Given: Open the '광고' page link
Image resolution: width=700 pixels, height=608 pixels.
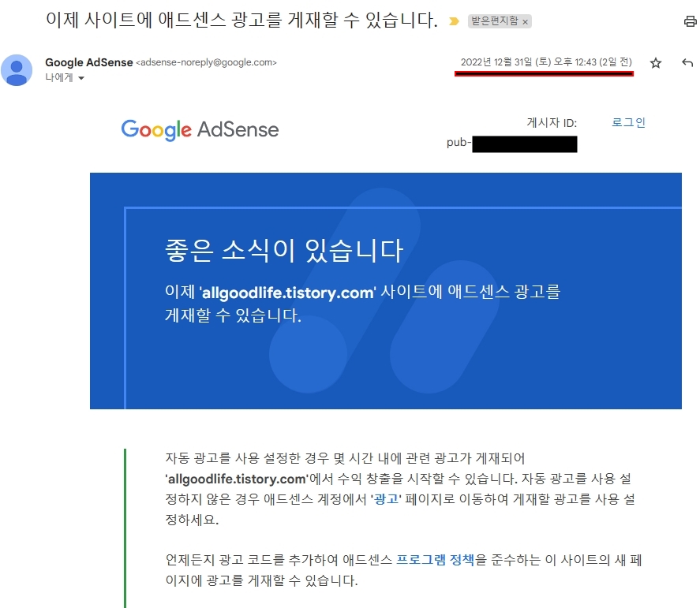Looking at the screenshot, I should point(386,498).
